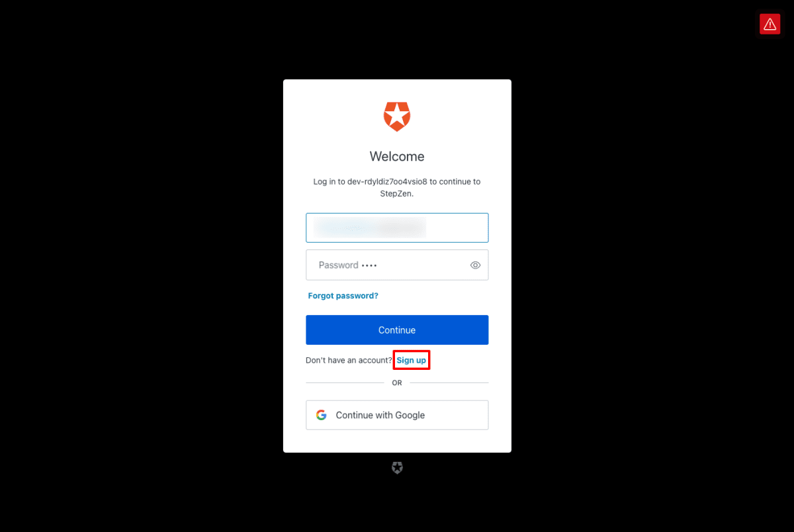The image size is (794, 532).
Task: Focus the Password input field
Action: [x=397, y=265]
